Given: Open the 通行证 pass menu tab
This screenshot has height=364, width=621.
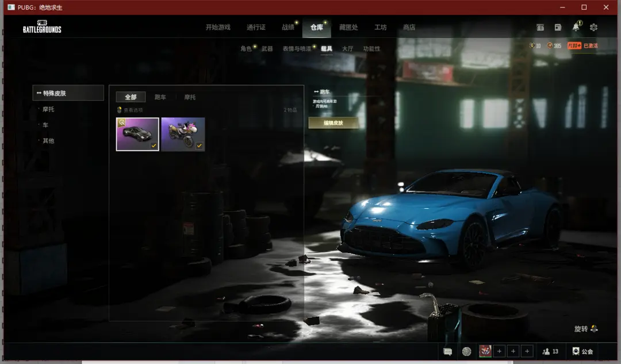Looking at the screenshot, I should click(x=256, y=28).
